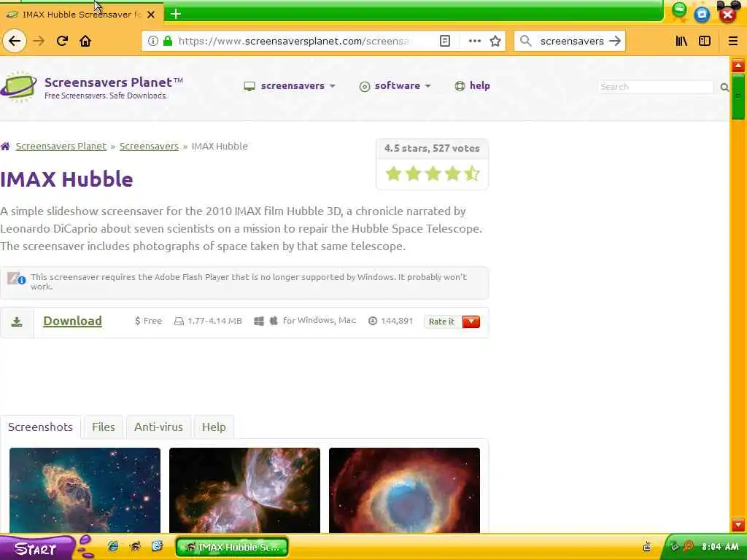Open the help menu item
Screen dimensions: 747x560
click(x=472, y=86)
